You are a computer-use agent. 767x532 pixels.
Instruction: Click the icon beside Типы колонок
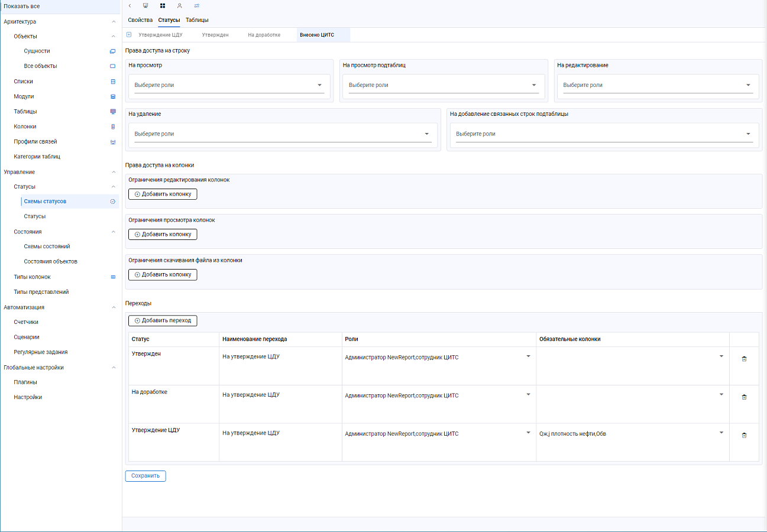(x=113, y=277)
